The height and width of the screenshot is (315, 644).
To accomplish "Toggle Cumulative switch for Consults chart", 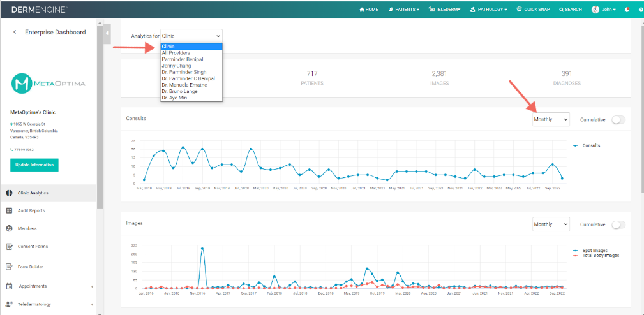I will 618,119.
